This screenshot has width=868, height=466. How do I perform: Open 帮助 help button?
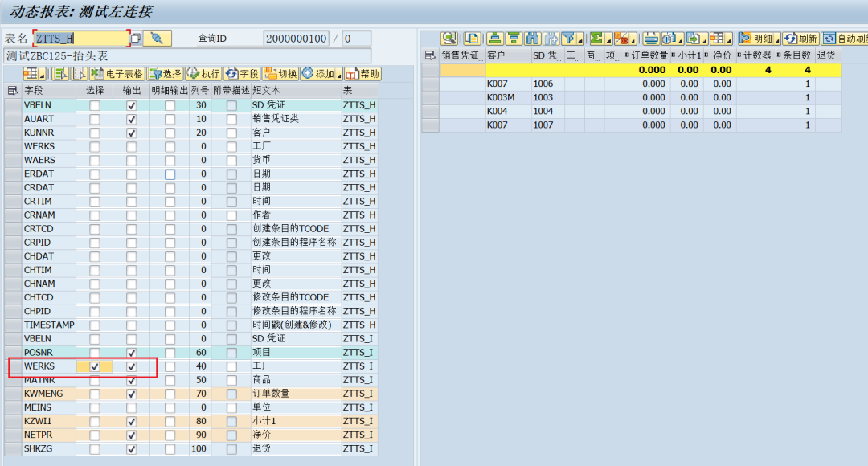[362, 74]
